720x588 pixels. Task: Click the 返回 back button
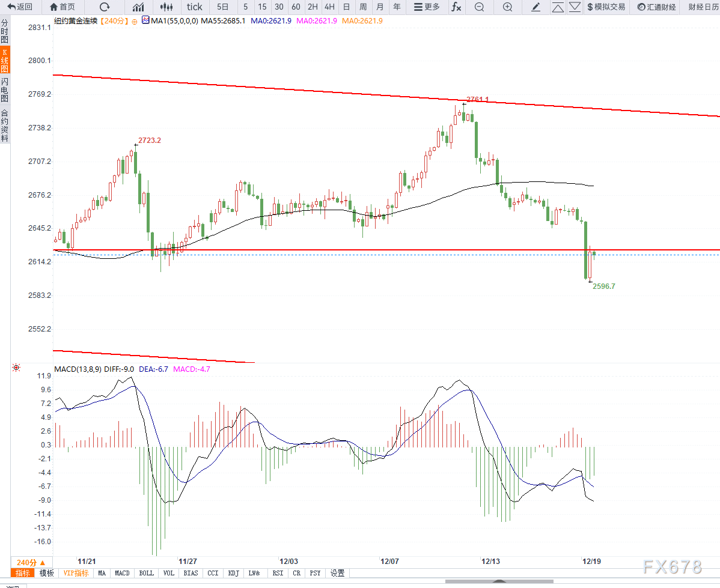pyautogui.click(x=20, y=7)
